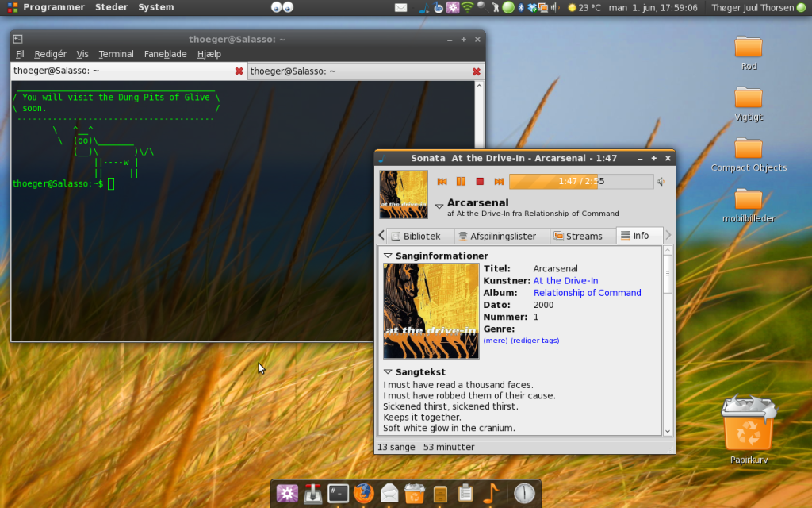Skip to previous track in Sonata
This screenshot has height=508, width=812.
pyautogui.click(x=442, y=182)
